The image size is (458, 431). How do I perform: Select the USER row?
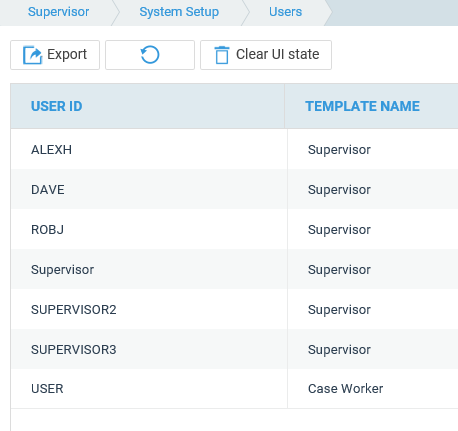click(234, 389)
